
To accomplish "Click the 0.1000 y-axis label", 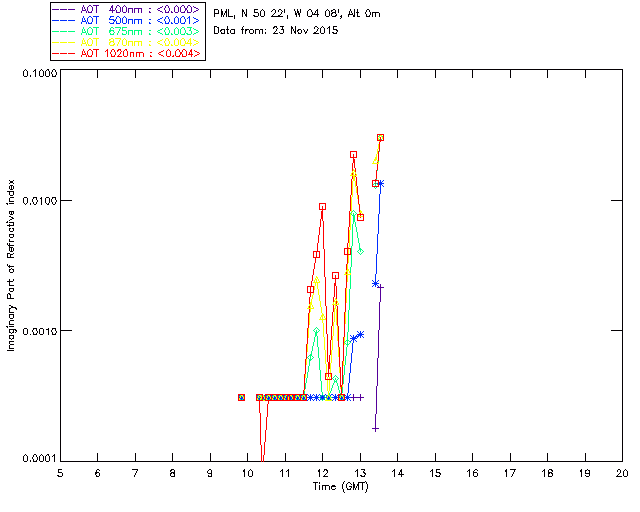I will [x=39, y=73].
